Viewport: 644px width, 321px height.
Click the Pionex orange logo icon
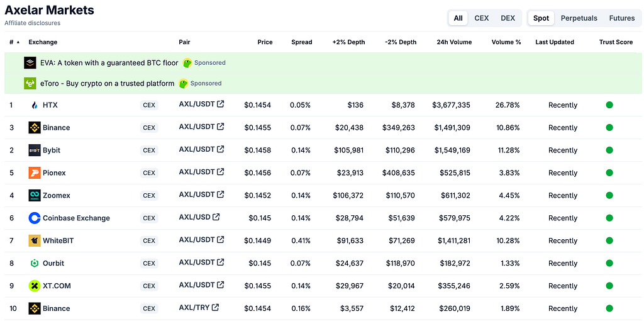[35, 173]
